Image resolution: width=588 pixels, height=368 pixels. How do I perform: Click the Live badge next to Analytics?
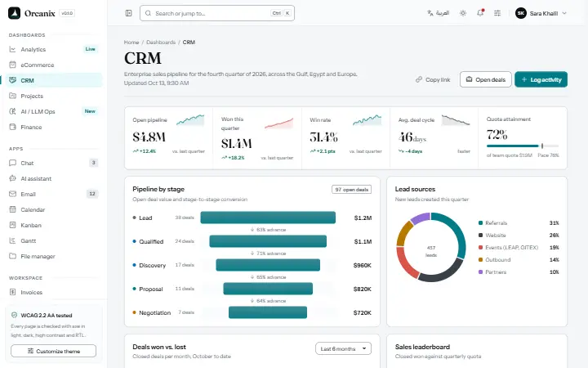tap(90, 49)
